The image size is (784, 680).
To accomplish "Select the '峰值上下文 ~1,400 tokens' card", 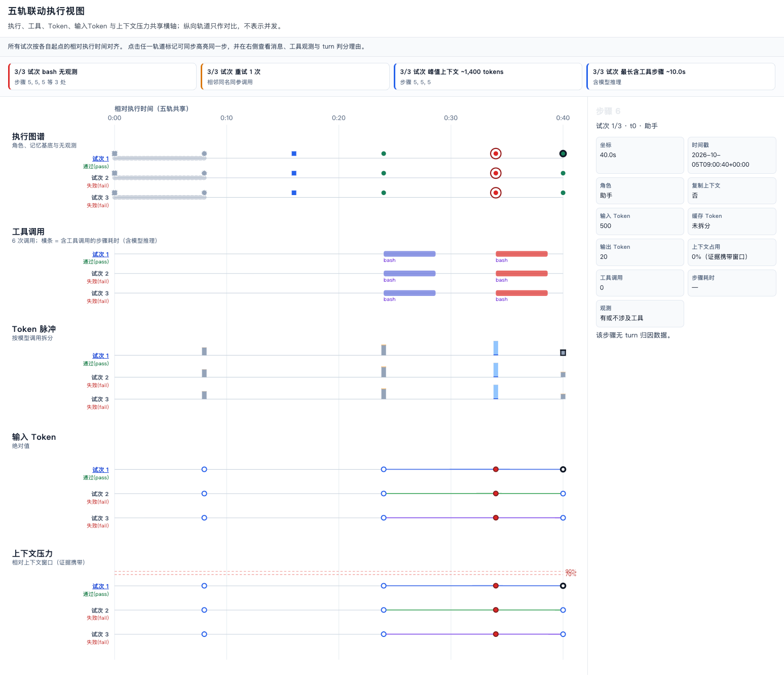I will point(488,77).
